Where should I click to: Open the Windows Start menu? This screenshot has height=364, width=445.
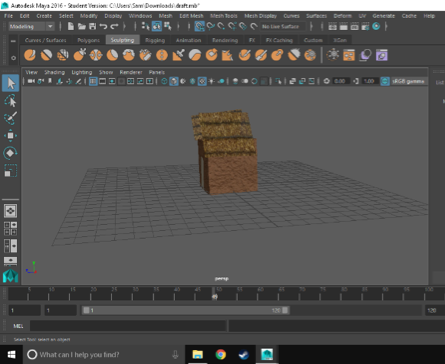11,354
